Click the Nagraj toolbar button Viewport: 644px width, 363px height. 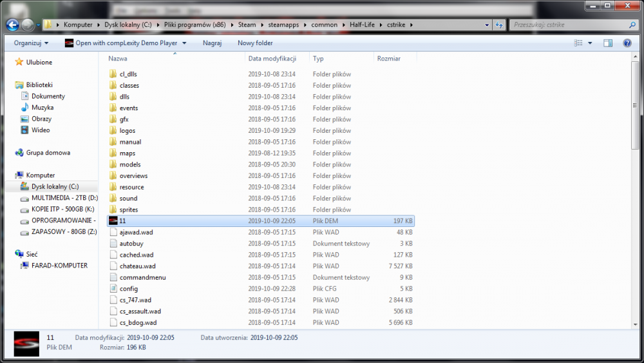(212, 43)
